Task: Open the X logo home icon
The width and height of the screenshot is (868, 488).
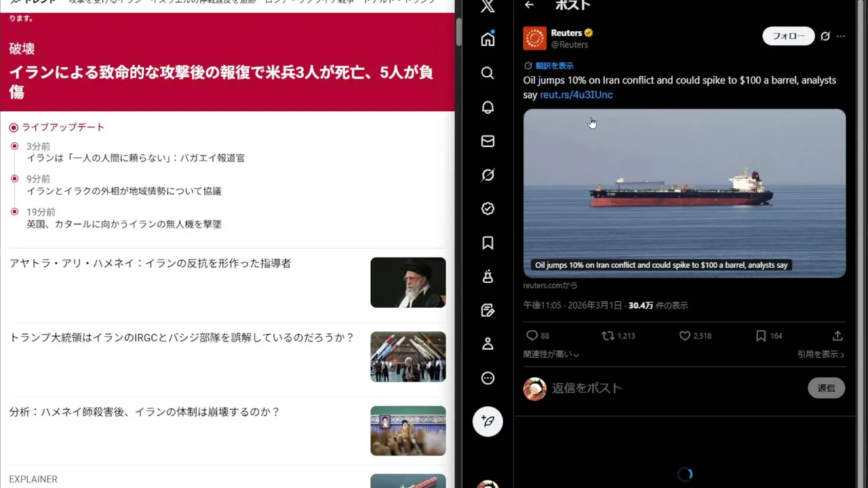Action: (488, 6)
